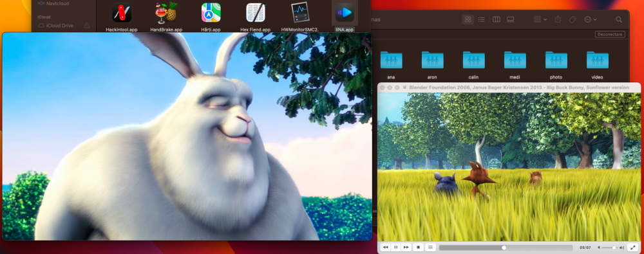Mute VLC with the small speaker icon
644x254 pixels.
599,248
